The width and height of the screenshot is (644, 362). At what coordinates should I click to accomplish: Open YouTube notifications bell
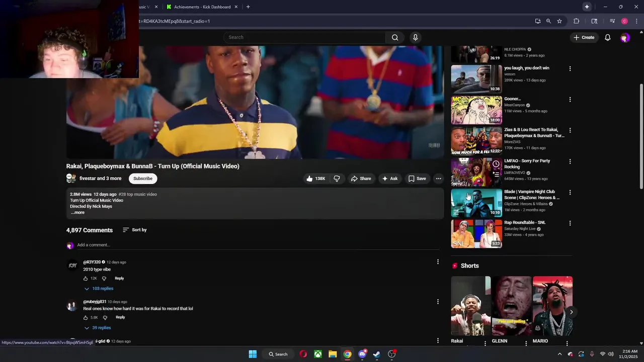click(x=607, y=37)
